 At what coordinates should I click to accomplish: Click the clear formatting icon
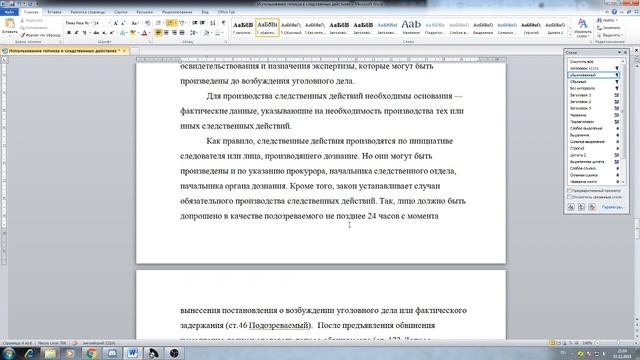pyautogui.click(x=148, y=23)
